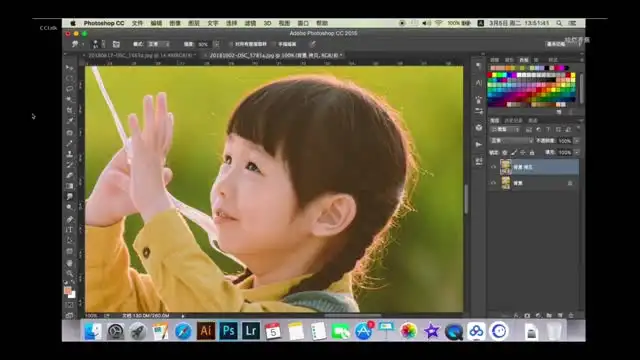The width and height of the screenshot is (640, 360).
Task: Select the Spot Healing Brush tool
Action: [x=70, y=133]
